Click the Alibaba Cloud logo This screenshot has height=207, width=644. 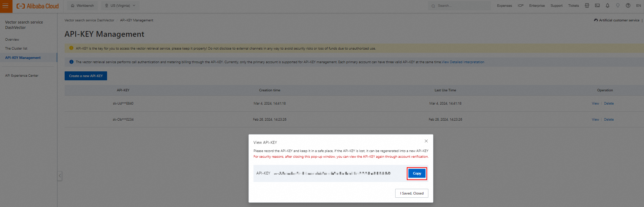pos(37,6)
